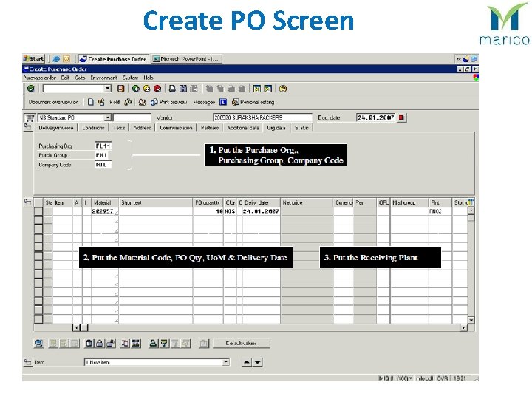Expand the item detail toggle icon
532x399 pixels.
28,362
